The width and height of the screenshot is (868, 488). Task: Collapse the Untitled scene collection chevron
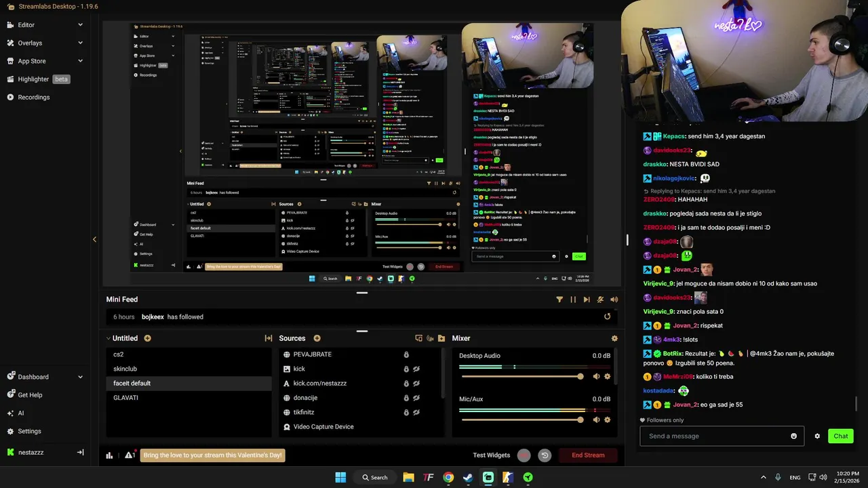[108, 338]
